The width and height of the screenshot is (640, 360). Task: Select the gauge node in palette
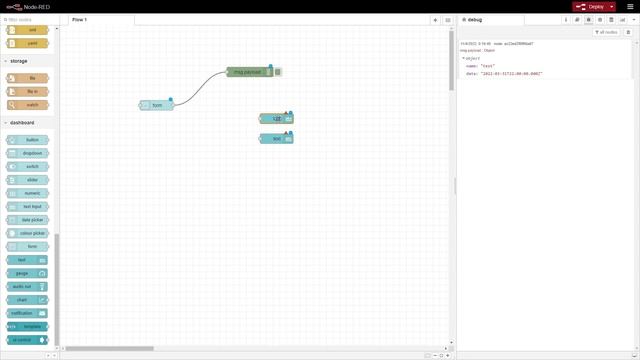pos(27,273)
